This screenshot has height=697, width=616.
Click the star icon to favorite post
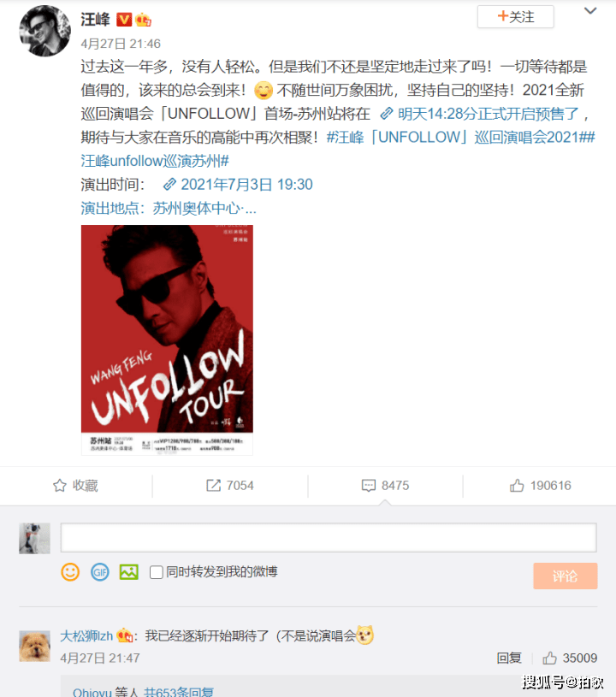pos(60,486)
